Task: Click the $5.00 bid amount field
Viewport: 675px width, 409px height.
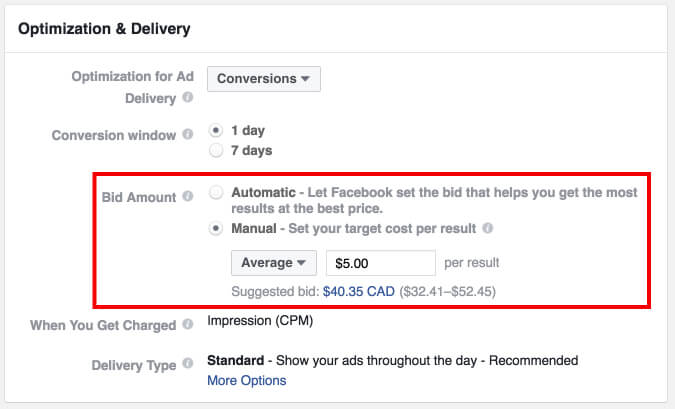Action: [x=381, y=263]
